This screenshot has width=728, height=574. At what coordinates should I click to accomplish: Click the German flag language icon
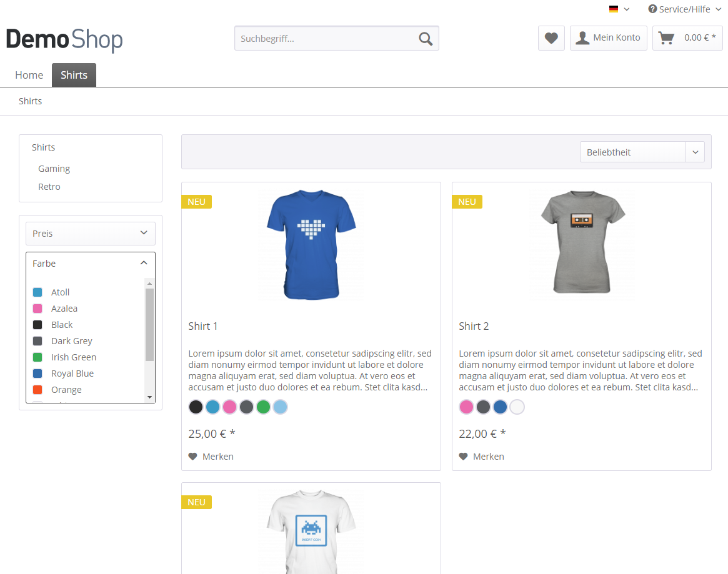(614, 9)
